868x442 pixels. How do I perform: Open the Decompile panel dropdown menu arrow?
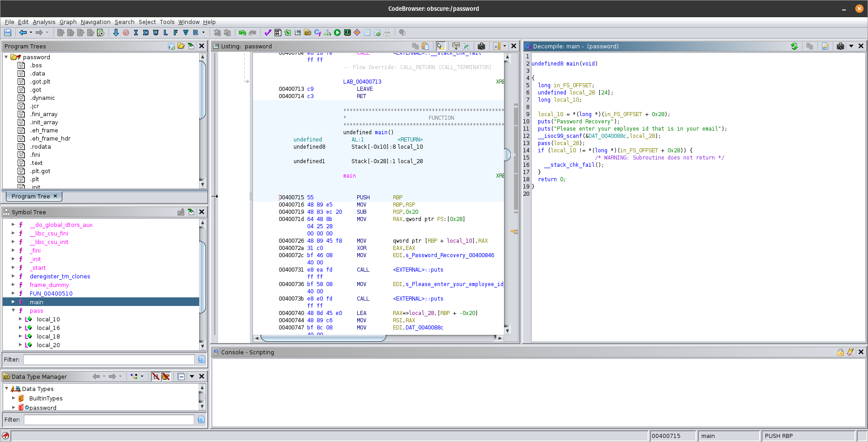point(851,46)
